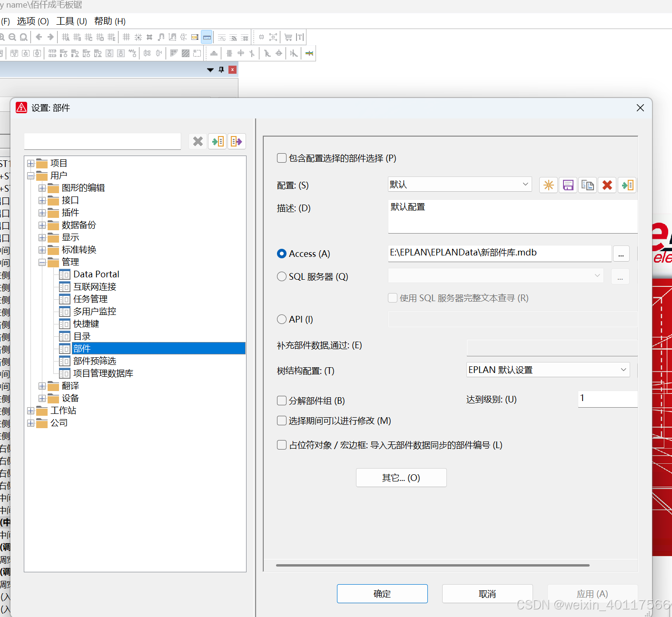This screenshot has height=617, width=672.
Task: Click pin icon on docked panel header
Action: click(221, 69)
